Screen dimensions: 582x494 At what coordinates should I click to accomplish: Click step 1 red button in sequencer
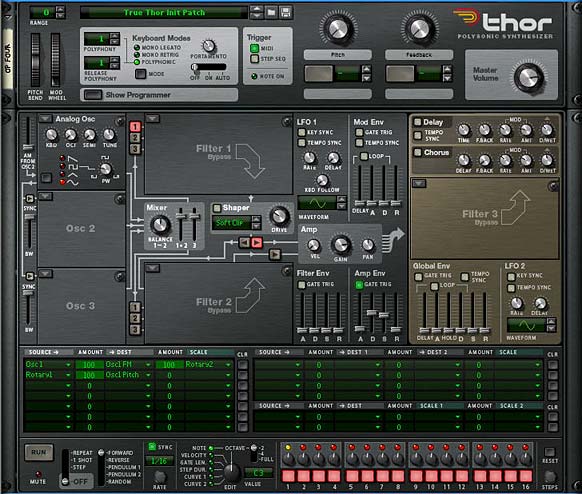click(x=288, y=475)
